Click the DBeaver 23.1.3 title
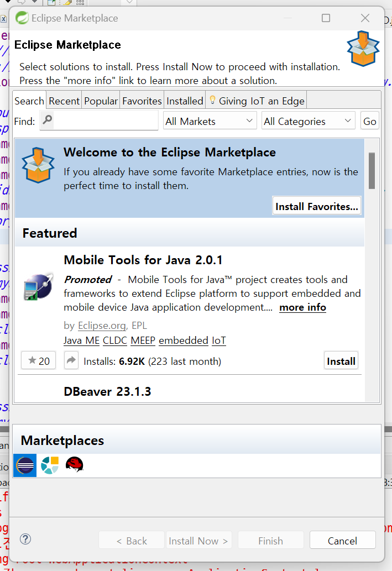Image resolution: width=392 pixels, height=571 pixels. (107, 391)
